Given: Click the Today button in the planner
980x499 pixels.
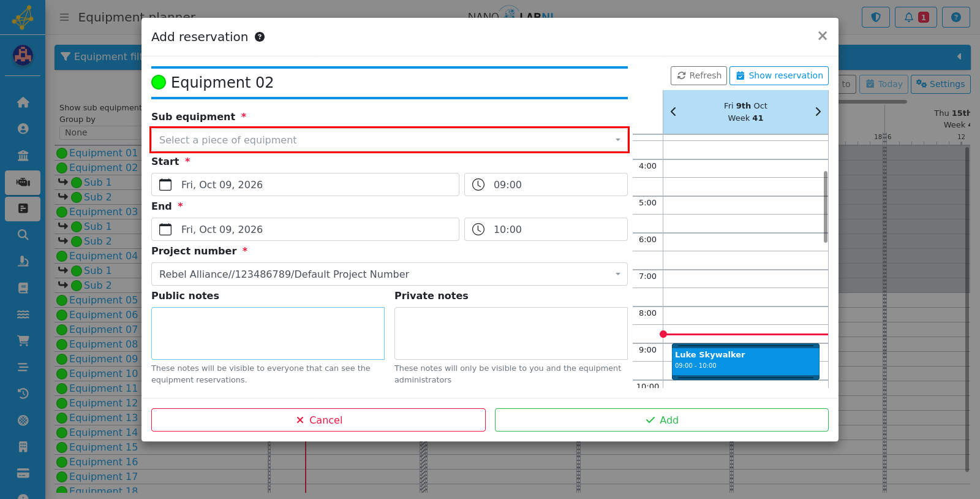Looking at the screenshot, I should [x=883, y=84].
